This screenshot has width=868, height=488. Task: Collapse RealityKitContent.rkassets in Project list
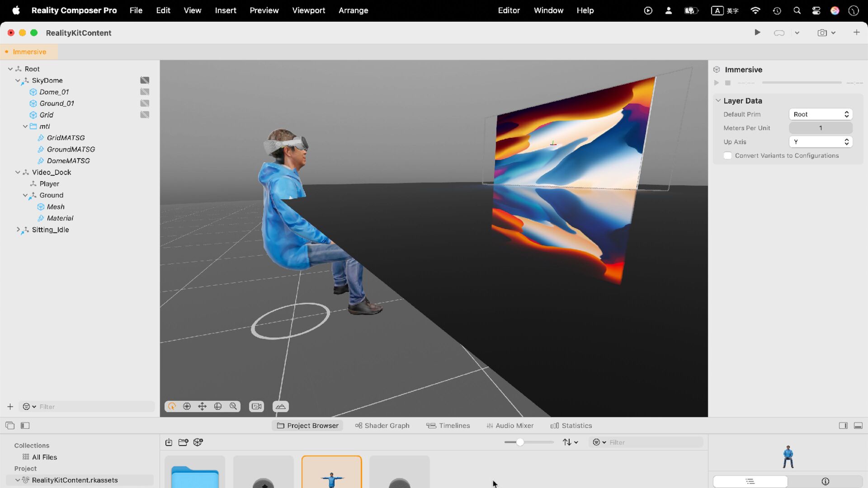[x=17, y=480]
